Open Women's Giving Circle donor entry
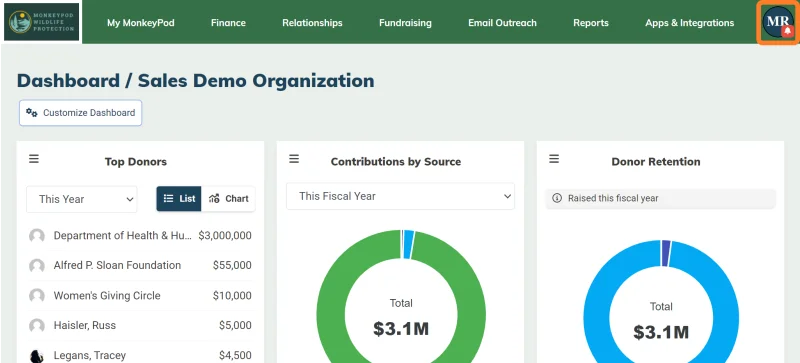The height and width of the screenshot is (363, 800). pos(107,296)
